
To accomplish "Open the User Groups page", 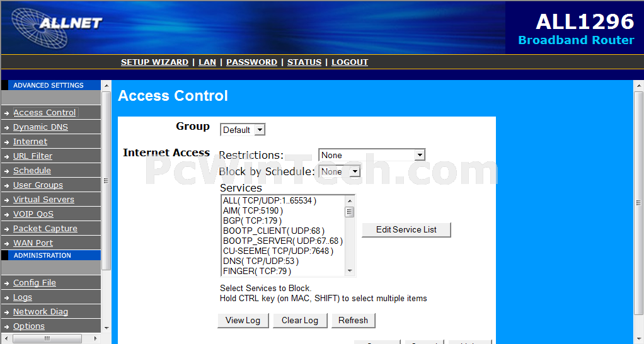I will pyautogui.click(x=38, y=185).
